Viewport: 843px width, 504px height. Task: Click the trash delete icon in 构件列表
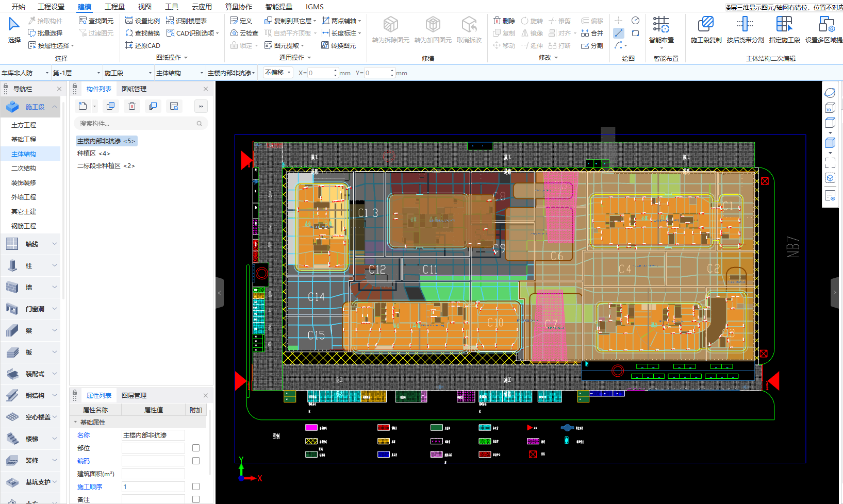click(x=132, y=106)
